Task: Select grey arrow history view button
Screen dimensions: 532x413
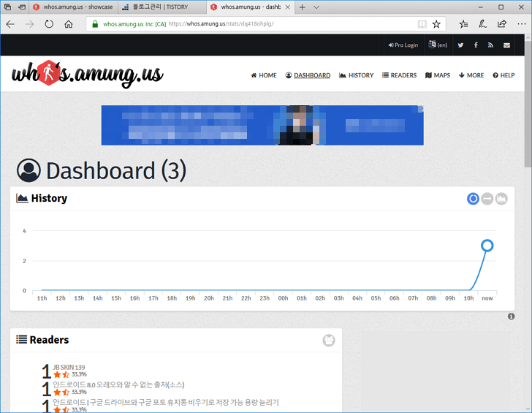Action: click(487, 199)
